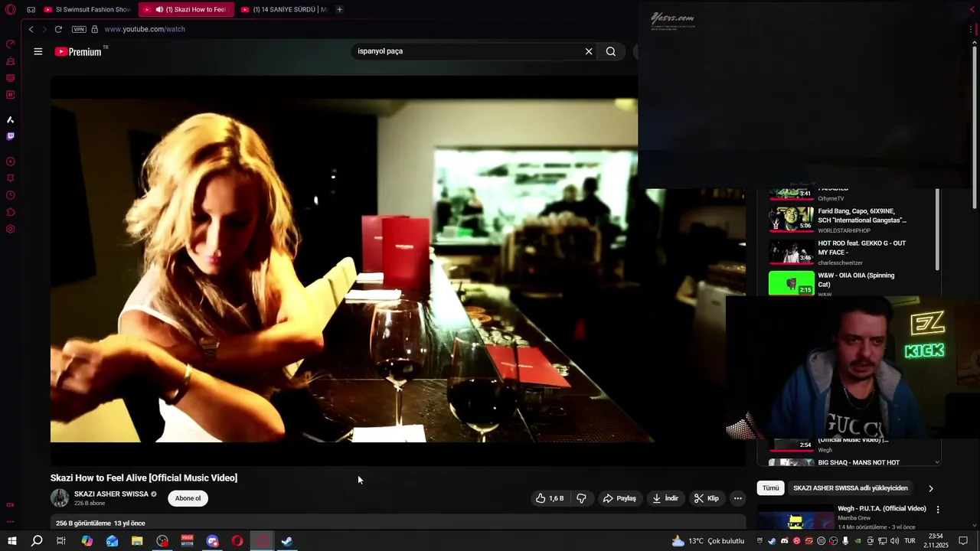Open the GX Mods sidebar icon

(x=11, y=95)
